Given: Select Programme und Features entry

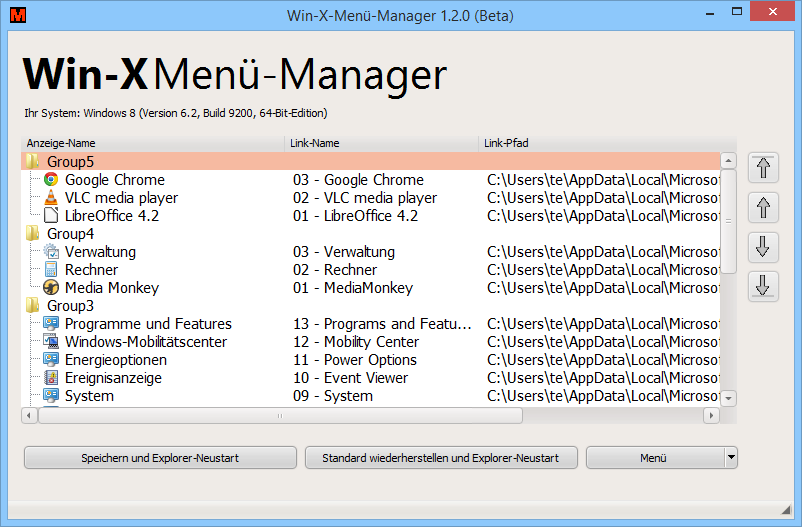Looking at the screenshot, I should (x=370, y=323).
